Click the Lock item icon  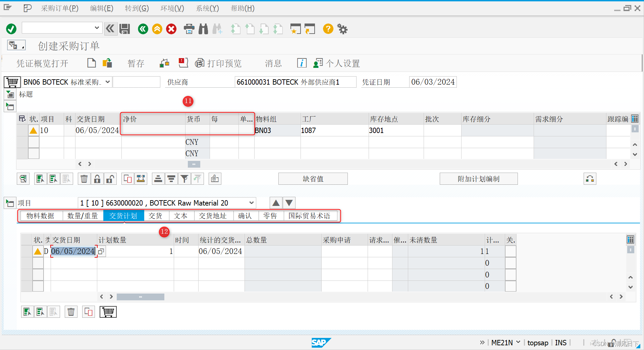pos(97,179)
